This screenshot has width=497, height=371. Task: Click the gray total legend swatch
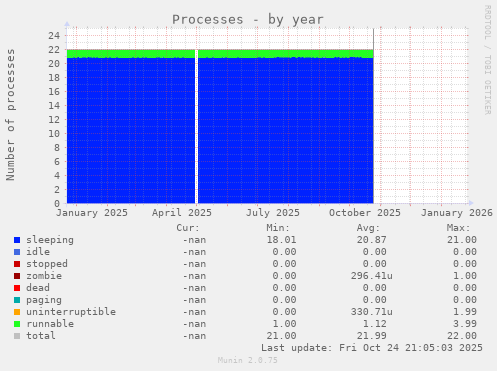point(17,336)
